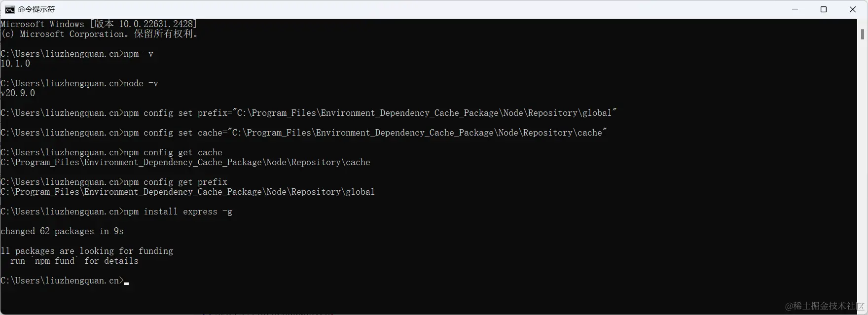This screenshot has width=868, height=315.
Task: Click the "npm config get cache" command
Action: 173,152
